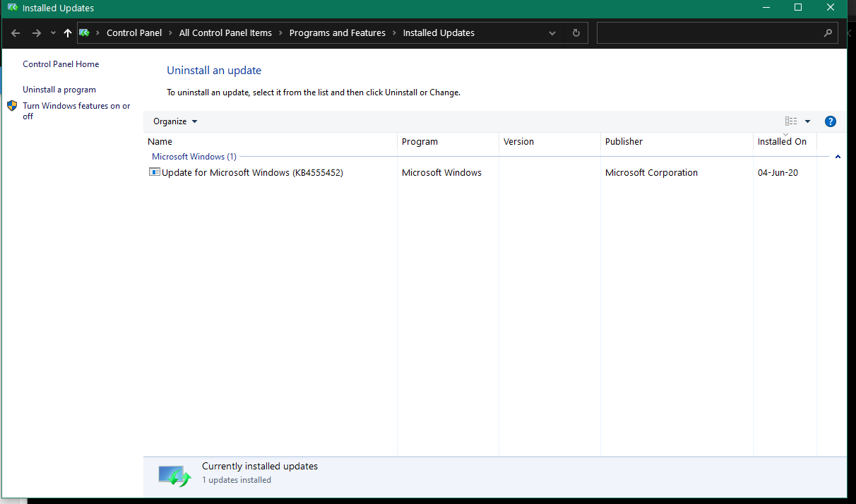Maximize the Installed Updates window
The image size is (856, 504).
point(798,8)
